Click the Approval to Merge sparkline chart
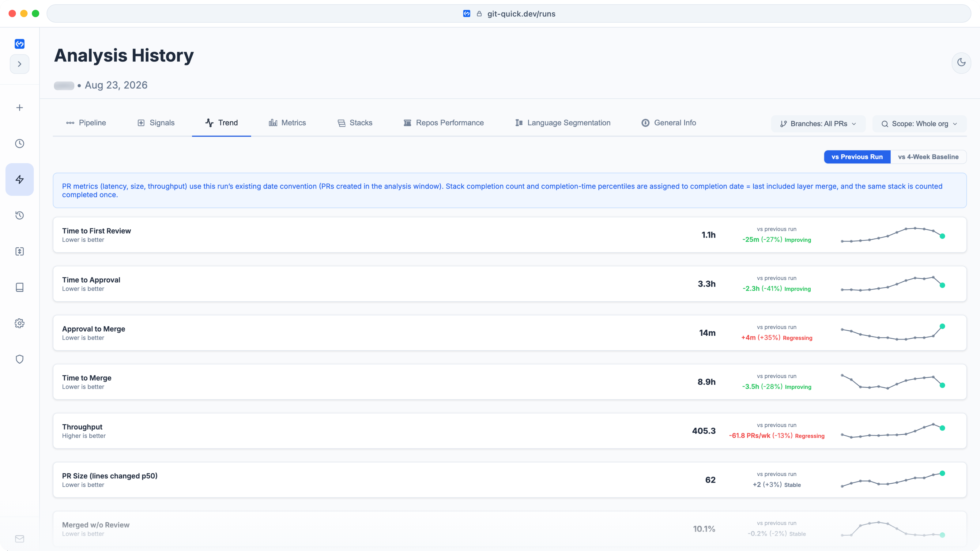 (892, 332)
